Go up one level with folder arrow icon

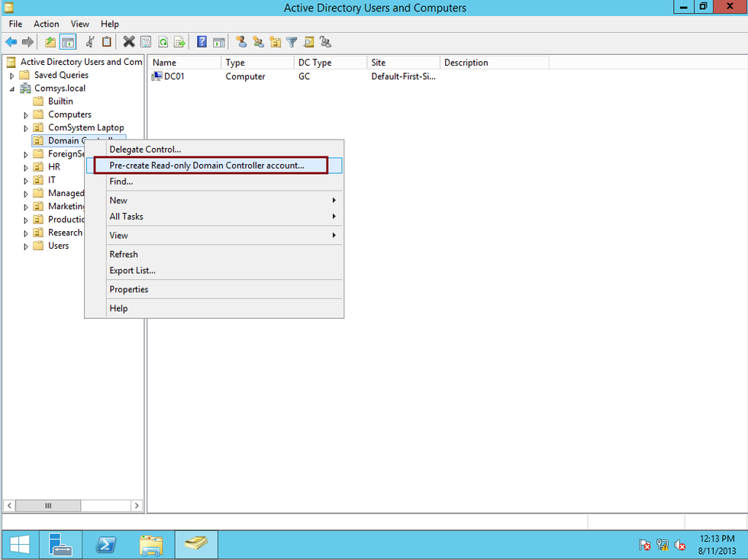[50, 42]
